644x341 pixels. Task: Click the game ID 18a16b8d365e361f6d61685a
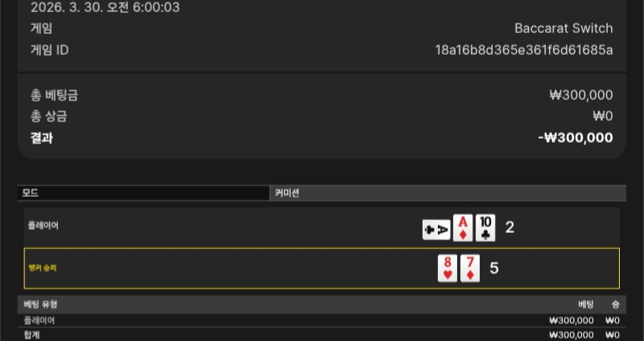[x=524, y=50]
